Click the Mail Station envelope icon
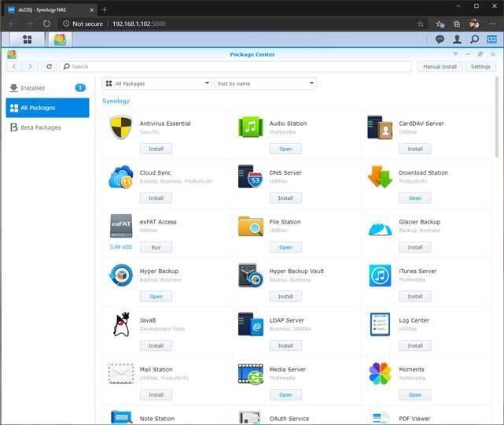Image resolution: width=504 pixels, height=425 pixels. (x=121, y=374)
